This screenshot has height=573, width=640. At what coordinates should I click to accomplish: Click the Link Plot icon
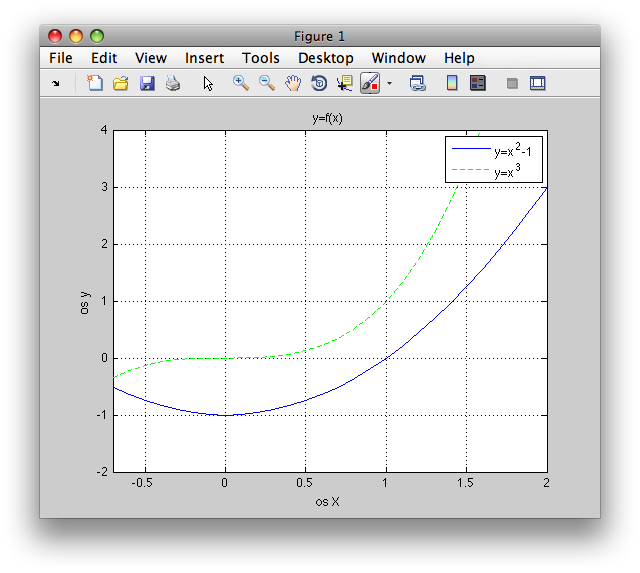click(x=418, y=83)
